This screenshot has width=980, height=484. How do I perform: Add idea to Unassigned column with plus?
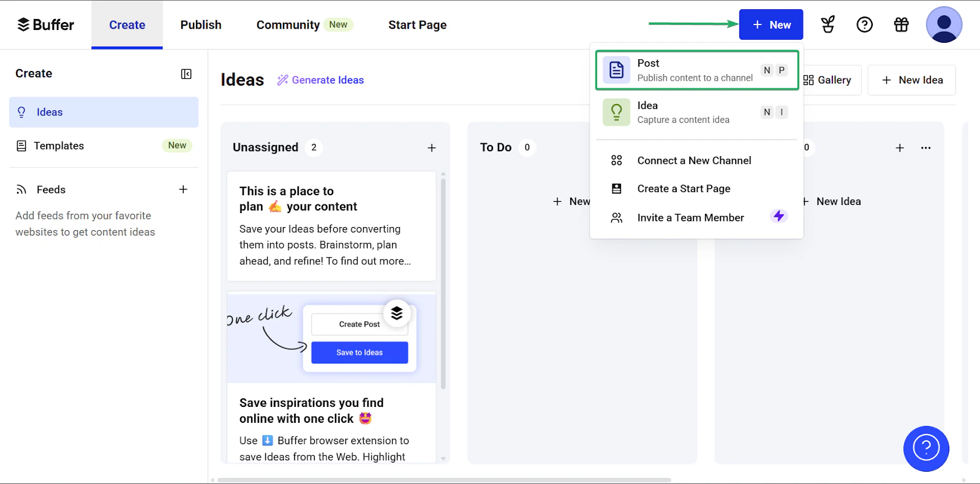point(432,148)
